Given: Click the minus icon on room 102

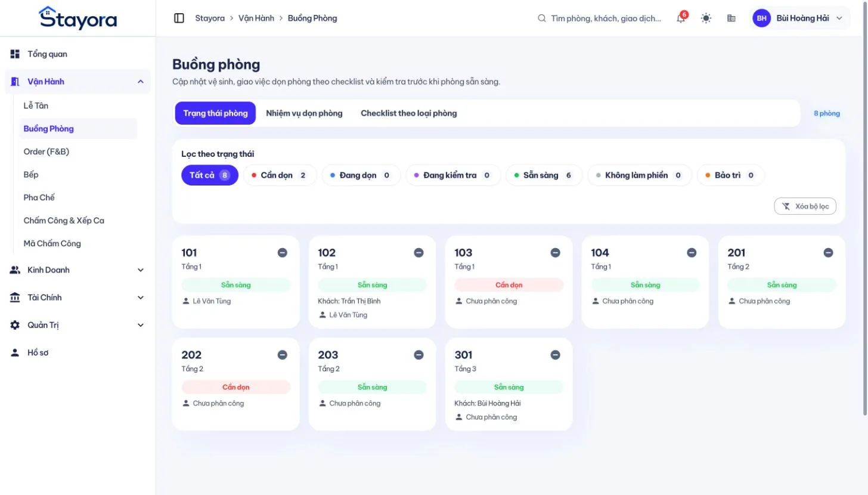Looking at the screenshot, I should click(x=419, y=253).
